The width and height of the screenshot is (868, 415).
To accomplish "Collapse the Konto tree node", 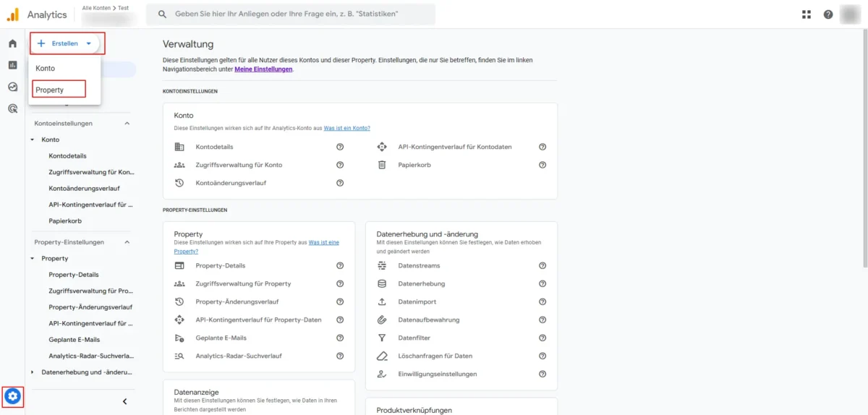I will tap(33, 140).
